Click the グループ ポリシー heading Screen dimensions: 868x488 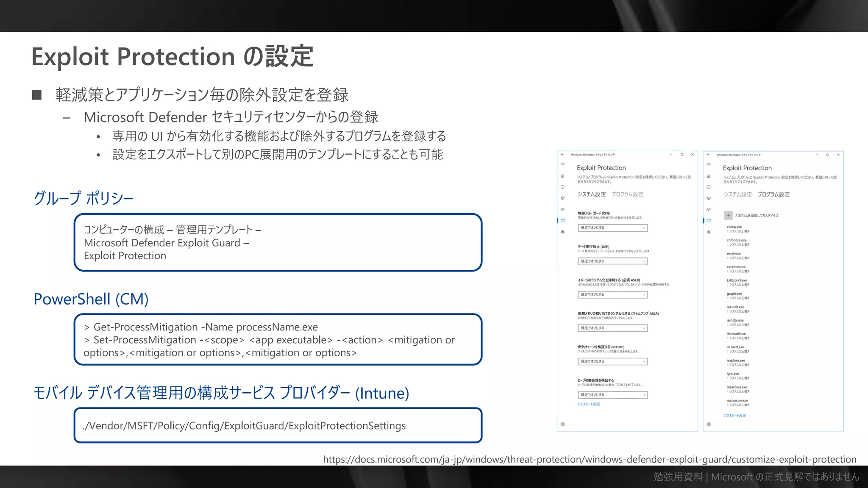(83, 198)
